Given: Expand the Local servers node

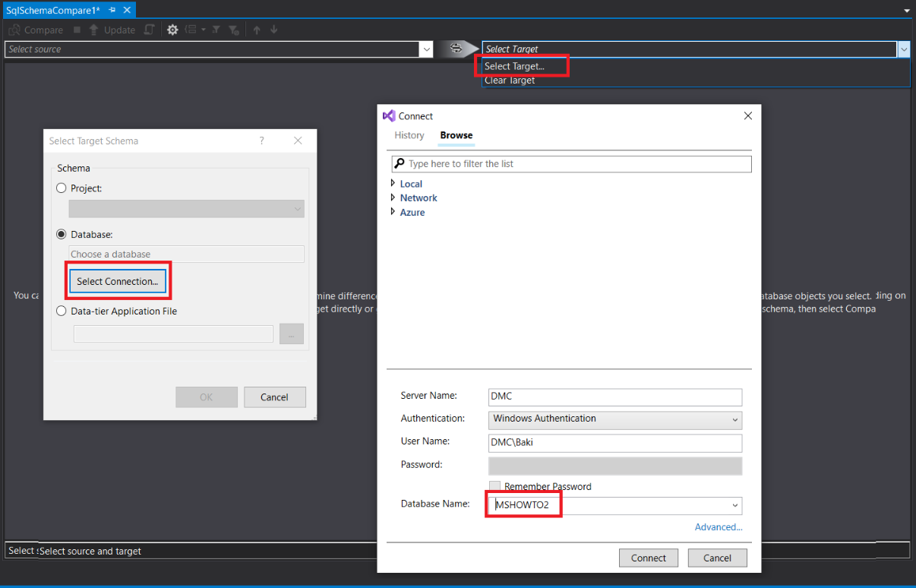Looking at the screenshot, I should click(393, 184).
